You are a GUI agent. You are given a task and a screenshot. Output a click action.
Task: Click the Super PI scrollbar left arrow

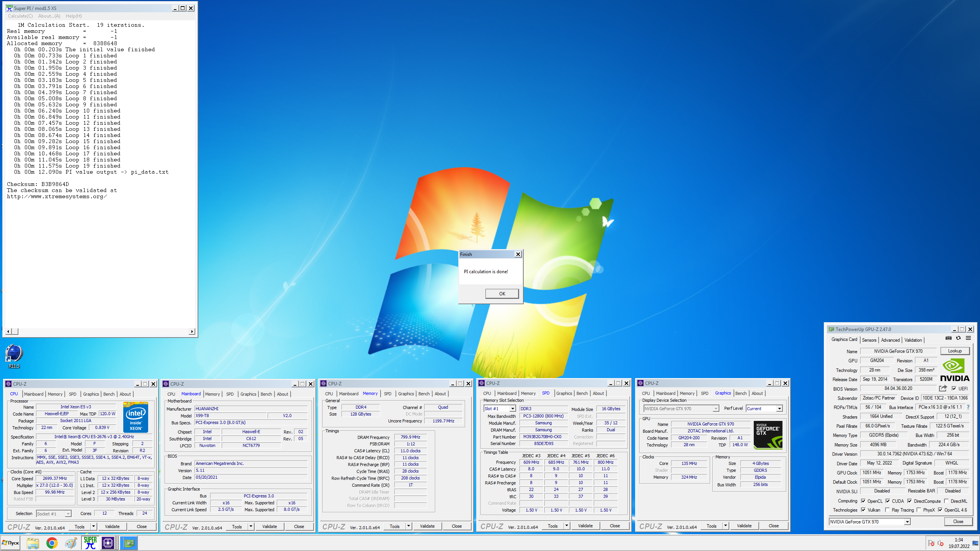9,331
